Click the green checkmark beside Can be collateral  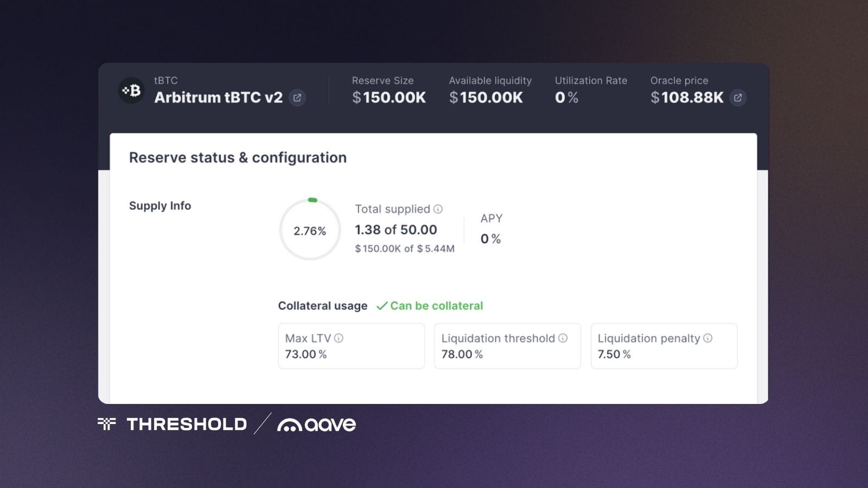pyautogui.click(x=384, y=306)
